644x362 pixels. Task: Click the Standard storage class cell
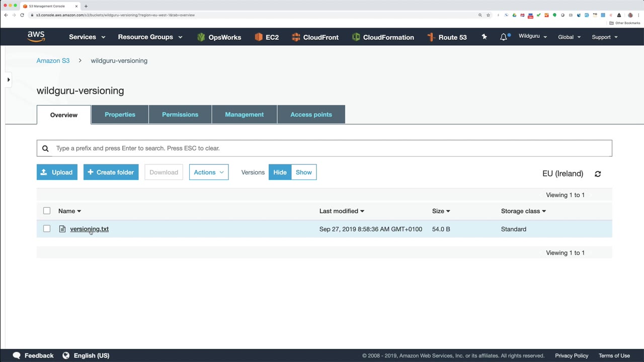pos(514,229)
